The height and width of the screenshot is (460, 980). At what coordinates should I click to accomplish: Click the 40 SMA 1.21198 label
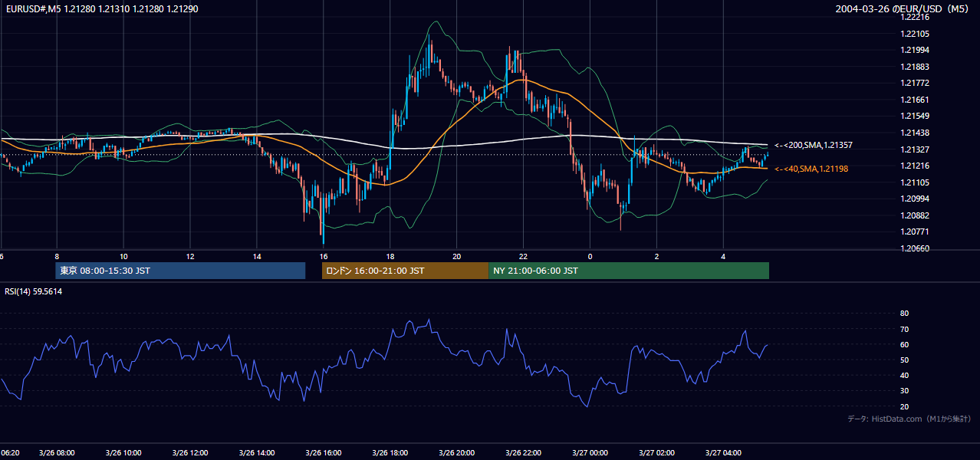tap(811, 169)
